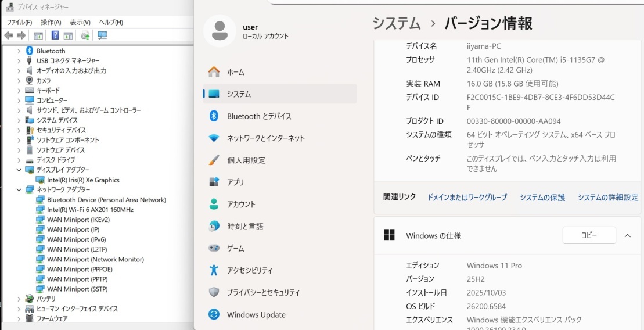The height and width of the screenshot is (330, 644).
Task: Click the security device icon beside セキュリティ デバイス
Action: tap(30, 130)
